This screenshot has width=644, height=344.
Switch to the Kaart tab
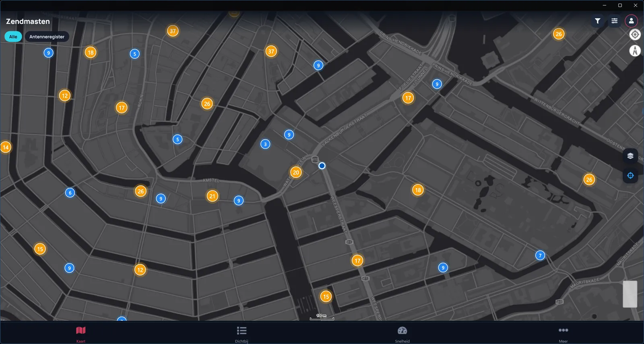click(81, 334)
